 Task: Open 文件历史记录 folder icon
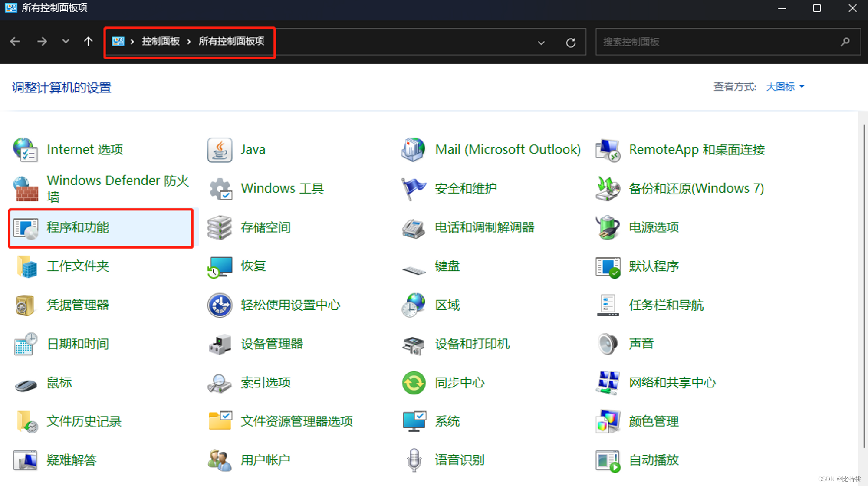click(x=27, y=421)
